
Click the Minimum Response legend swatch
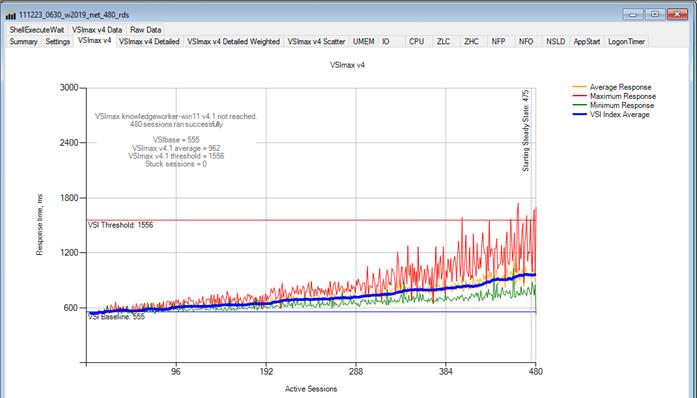click(x=579, y=105)
